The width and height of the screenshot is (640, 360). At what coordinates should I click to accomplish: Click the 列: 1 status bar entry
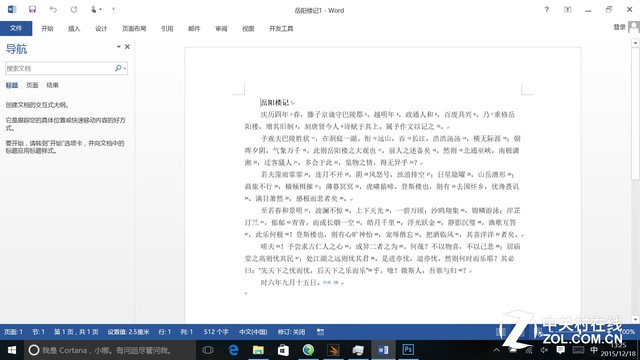coord(187,332)
